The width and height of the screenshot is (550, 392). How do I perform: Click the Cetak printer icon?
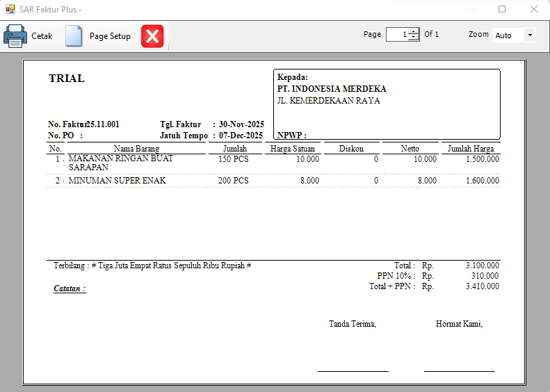click(x=15, y=35)
